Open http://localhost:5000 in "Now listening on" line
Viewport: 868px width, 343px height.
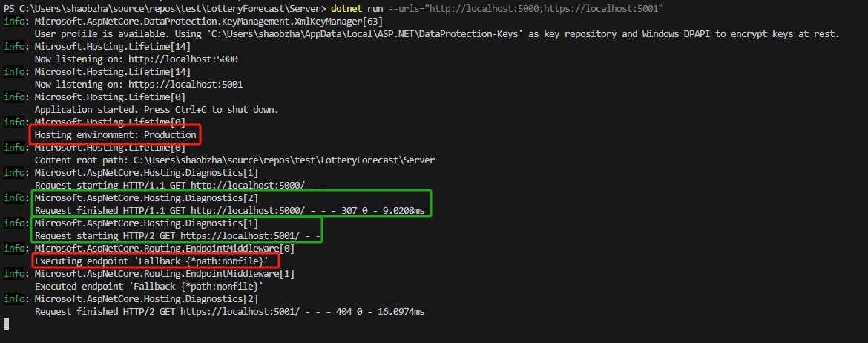click(184, 59)
